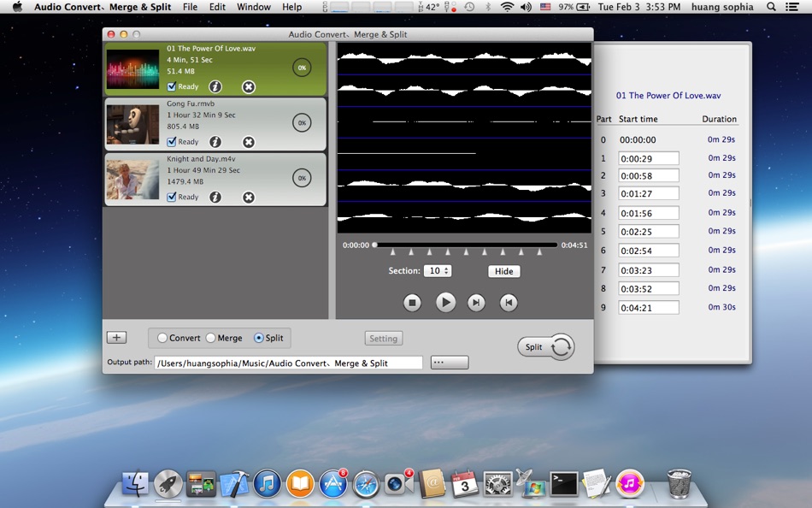Play the audio preview
The image size is (812, 508).
tap(445, 302)
